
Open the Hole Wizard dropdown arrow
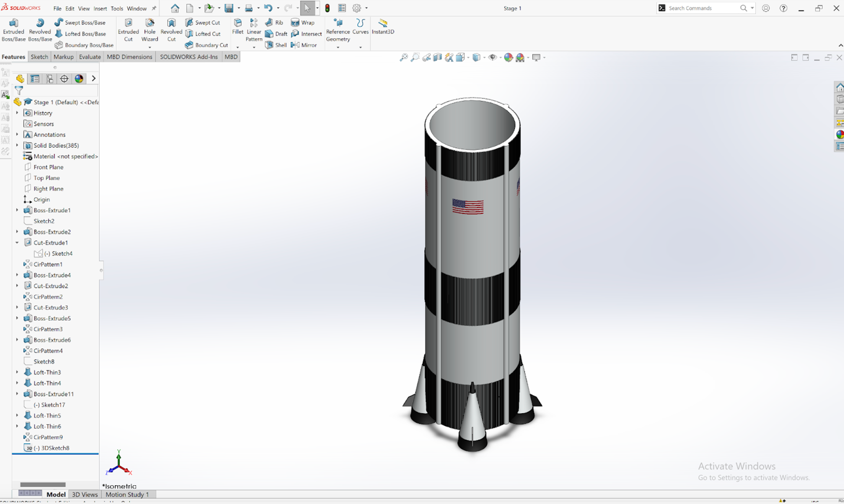(149, 47)
